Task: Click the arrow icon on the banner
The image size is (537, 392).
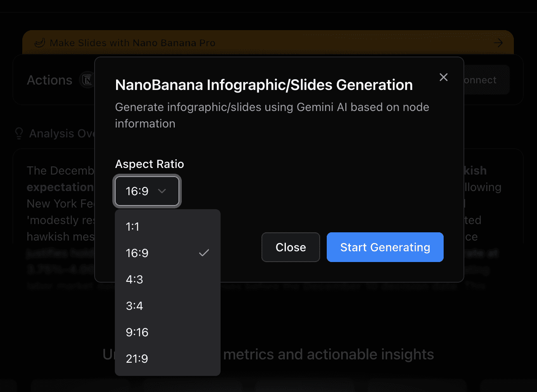Action: coord(498,43)
